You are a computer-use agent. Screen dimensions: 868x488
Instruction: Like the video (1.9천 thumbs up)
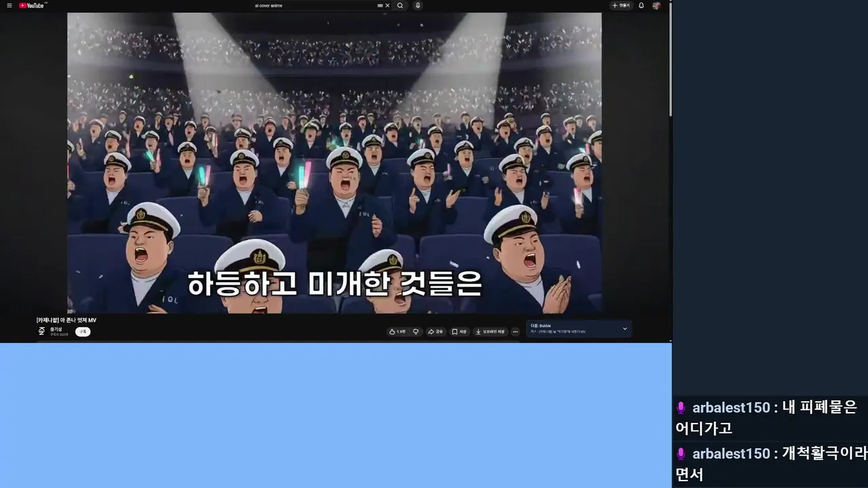point(397,331)
